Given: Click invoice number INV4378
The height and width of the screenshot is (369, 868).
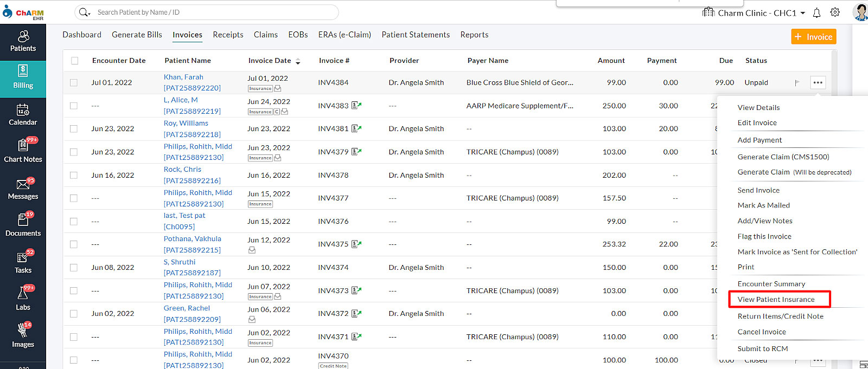Looking at the screenshot, I should tap(333, 175).
